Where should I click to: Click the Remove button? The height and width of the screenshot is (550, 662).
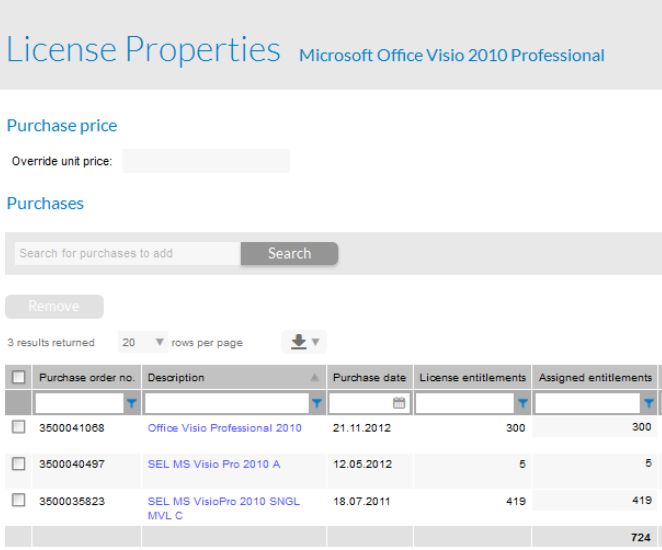click(54, 306)
